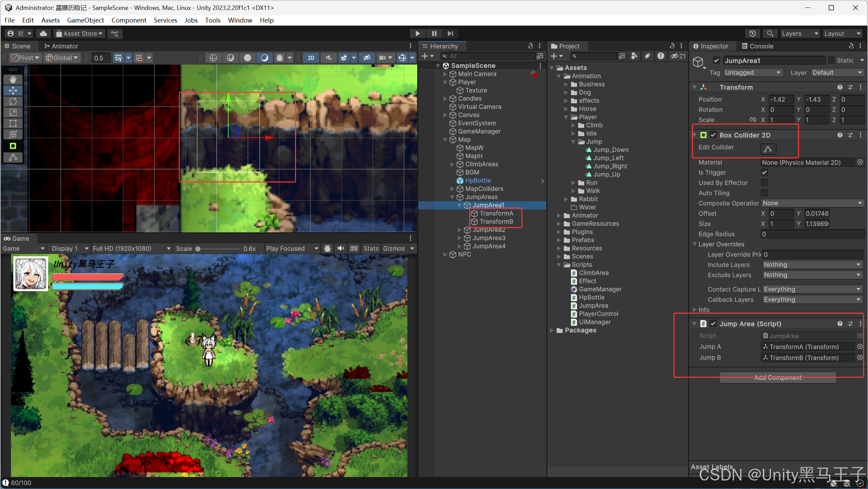This screenshot has height=489, width=868.
Task: Click the Edit Collider icon button
Action: (768, 149)
